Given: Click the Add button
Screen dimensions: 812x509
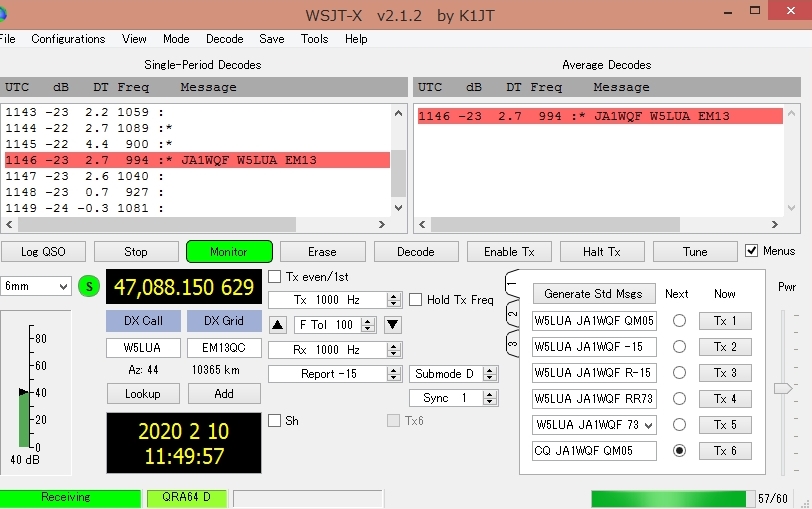Looking at the screenshot, I should pyautogui.click(x=224, y=394).
